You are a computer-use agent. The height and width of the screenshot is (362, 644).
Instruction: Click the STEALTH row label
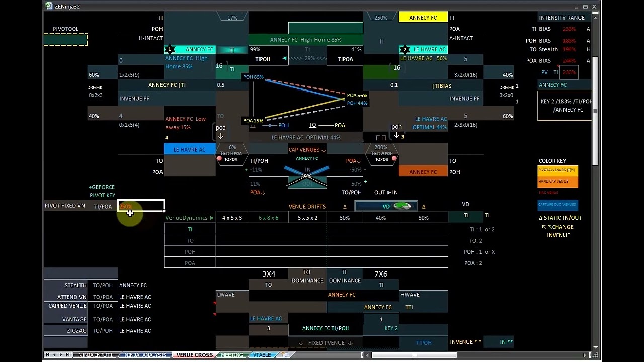click(x=75, y=285)
